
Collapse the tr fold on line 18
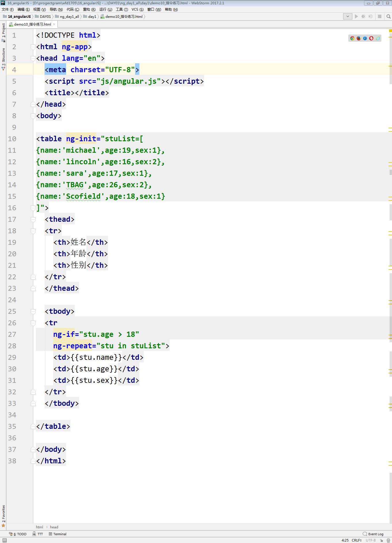33,231
